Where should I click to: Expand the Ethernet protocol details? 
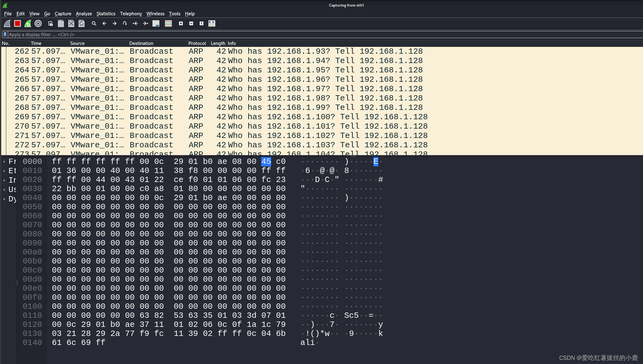click(4, 171)
